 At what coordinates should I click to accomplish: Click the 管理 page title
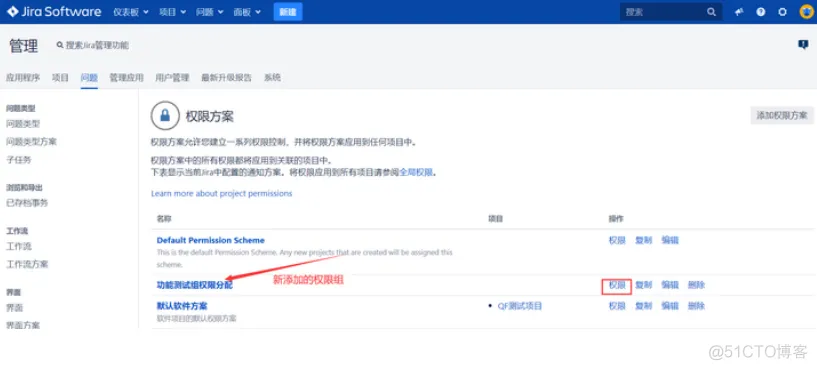point(23,46)
